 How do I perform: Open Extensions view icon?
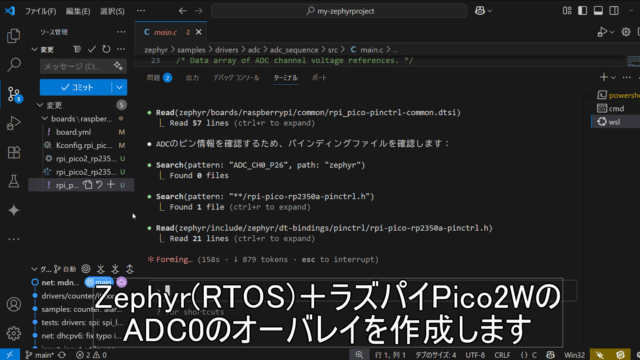tap(13, 153)
